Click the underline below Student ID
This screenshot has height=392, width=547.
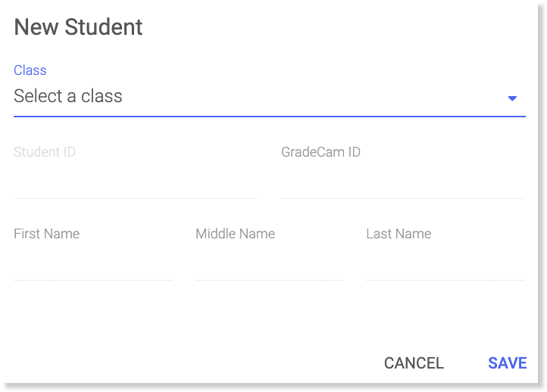(x=135, y=198)
